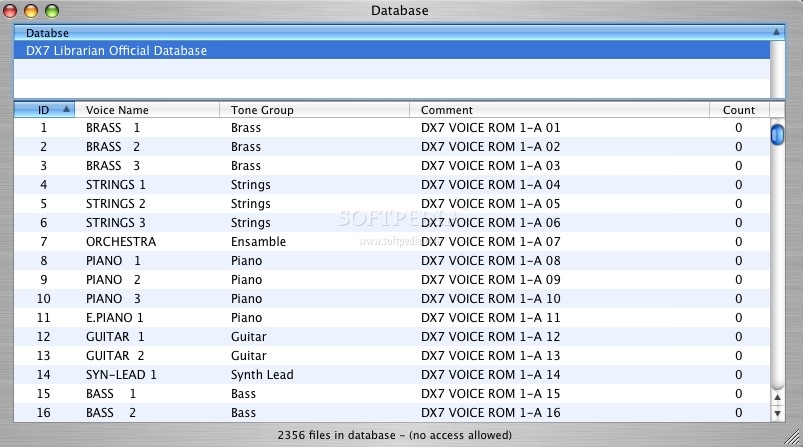Image resolution: width=803 pixels, height=447 pixels.
Task: Click ID cell 14
Action: [44, 374]
